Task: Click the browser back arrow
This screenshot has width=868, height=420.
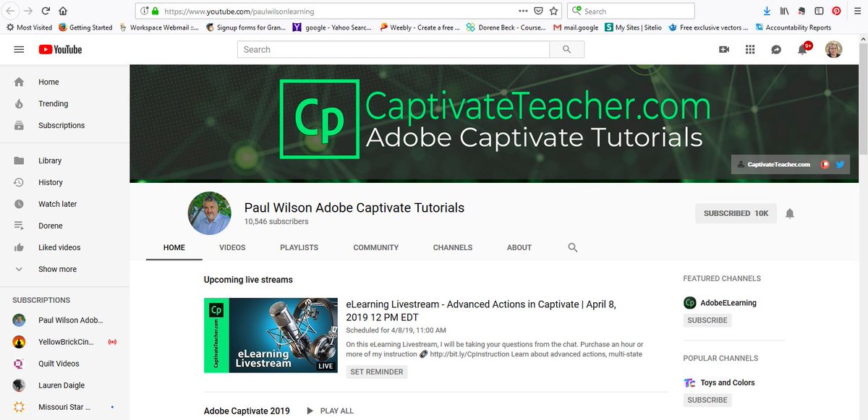Action: point(11,11)
